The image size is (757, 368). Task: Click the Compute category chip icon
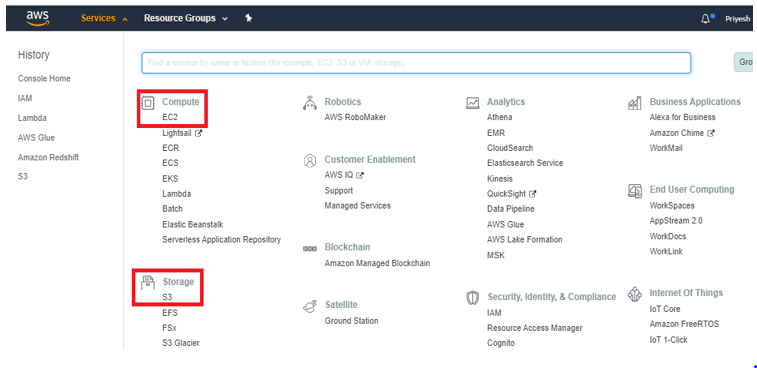pyautogui.click(x=148, y=103)
